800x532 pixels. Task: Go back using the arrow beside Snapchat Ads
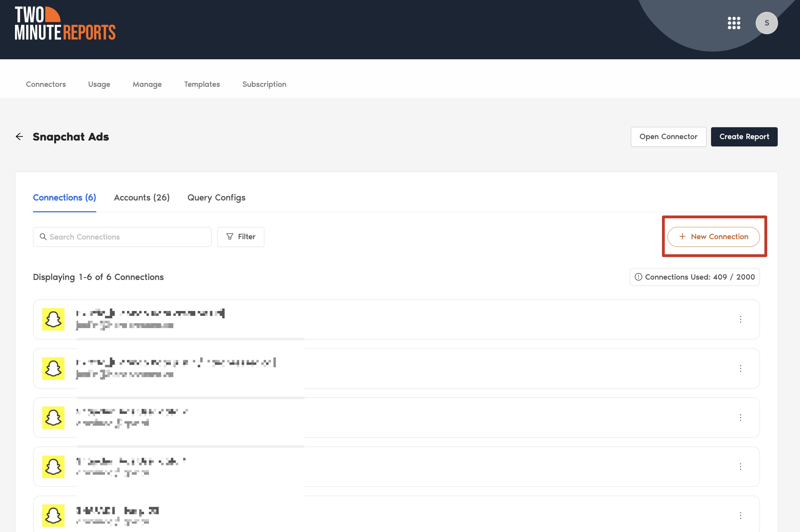[x=20, y=137]
